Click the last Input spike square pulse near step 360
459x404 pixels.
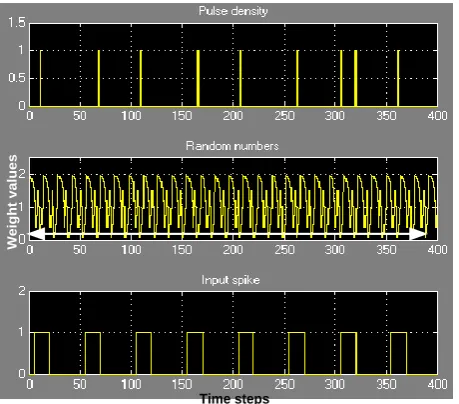tap(399, 353)
